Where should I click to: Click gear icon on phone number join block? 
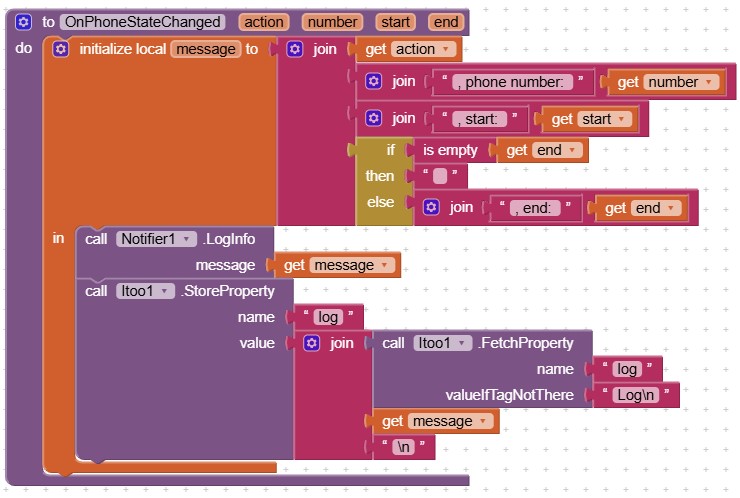pyautogui.click(x=373, y=82)
